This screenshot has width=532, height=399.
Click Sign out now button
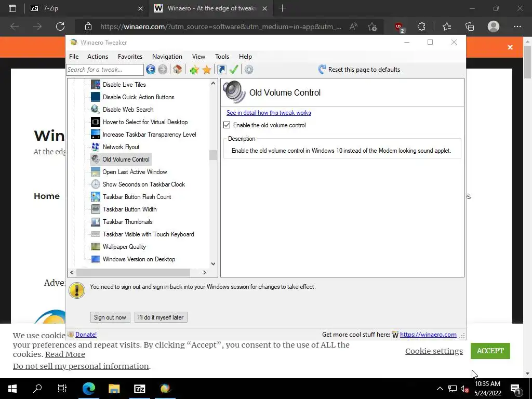(x=110, y=317)
